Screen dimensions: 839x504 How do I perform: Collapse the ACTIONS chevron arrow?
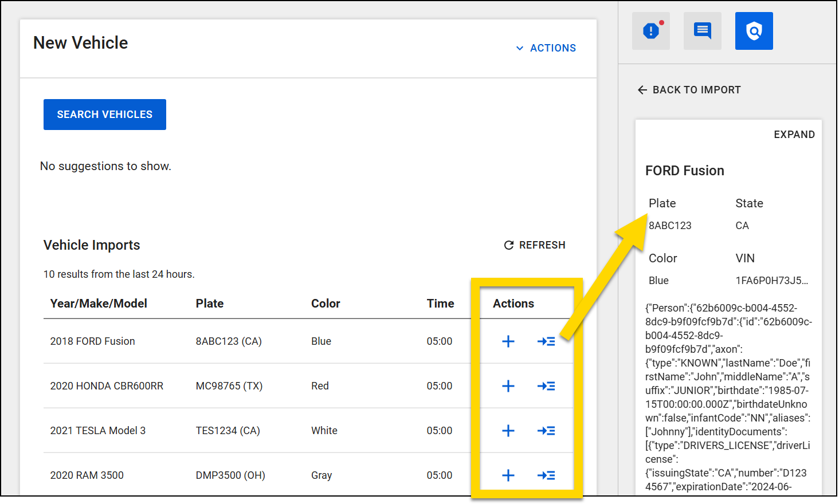tap(520, 48)
